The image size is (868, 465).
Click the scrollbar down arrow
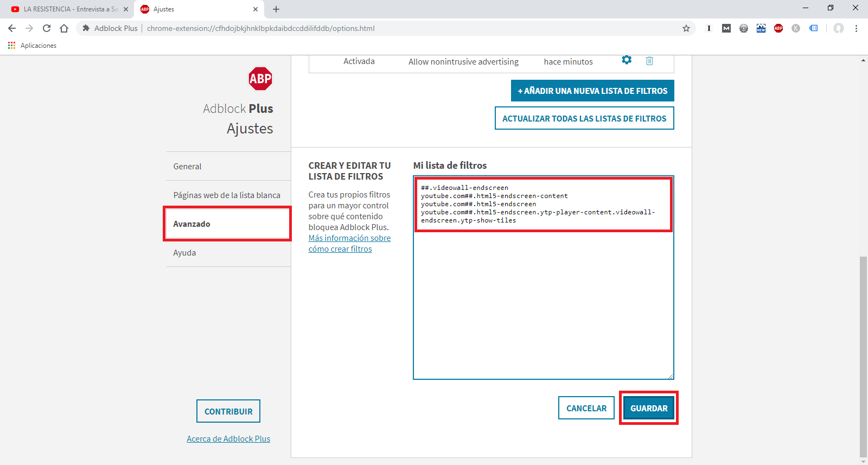tap(863, 461)
